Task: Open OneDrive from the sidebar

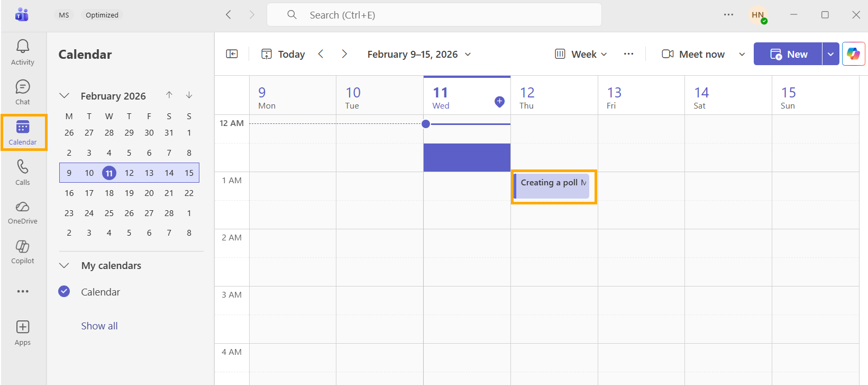Action: click(x=23, y=212)
